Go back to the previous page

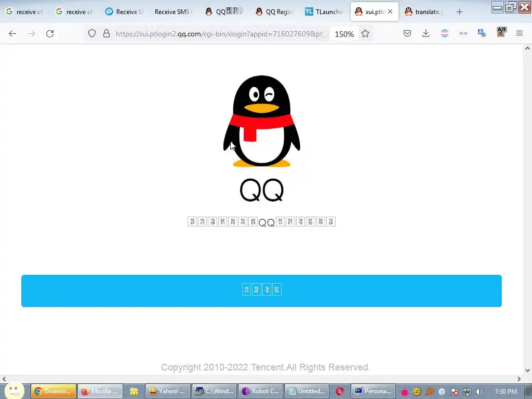(x=12, y=34)
